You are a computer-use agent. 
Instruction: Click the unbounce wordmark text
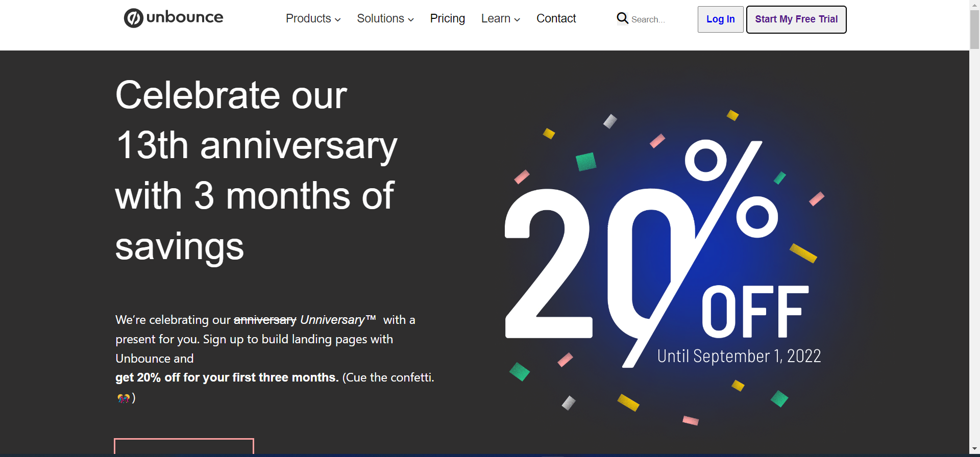[185, 17]
